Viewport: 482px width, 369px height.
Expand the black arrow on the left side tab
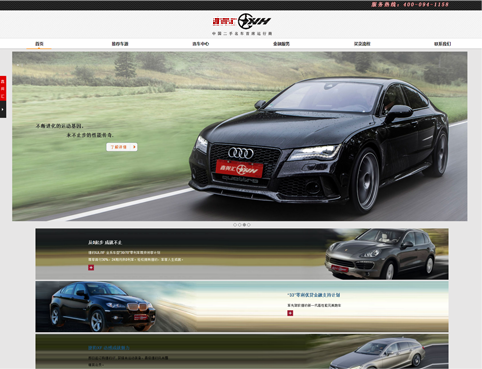3,109
